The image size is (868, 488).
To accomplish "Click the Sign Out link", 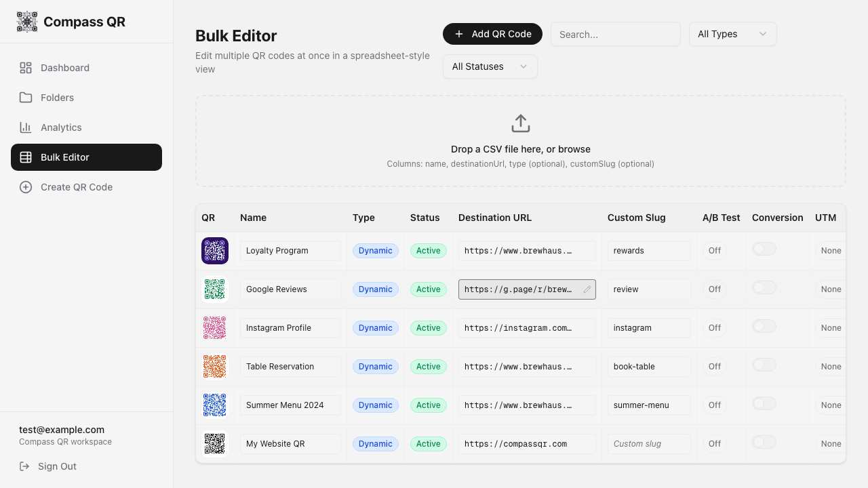I will coord(47,466).
